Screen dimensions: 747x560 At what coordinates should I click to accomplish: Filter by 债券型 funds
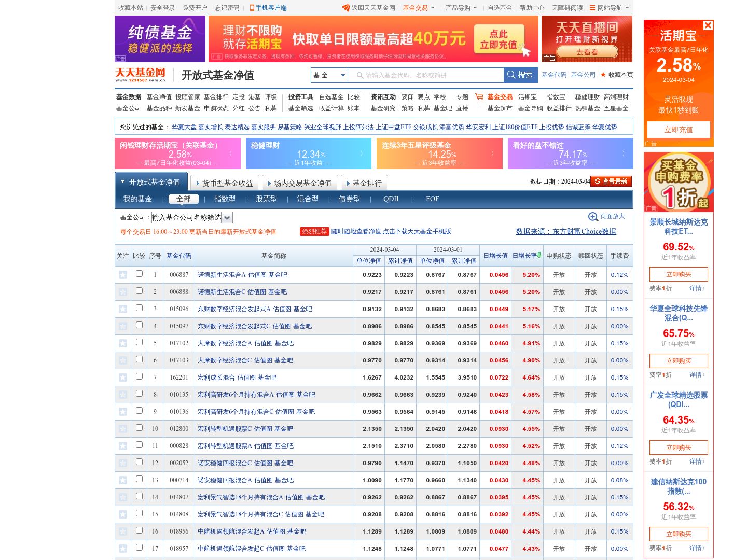[349, 199]
